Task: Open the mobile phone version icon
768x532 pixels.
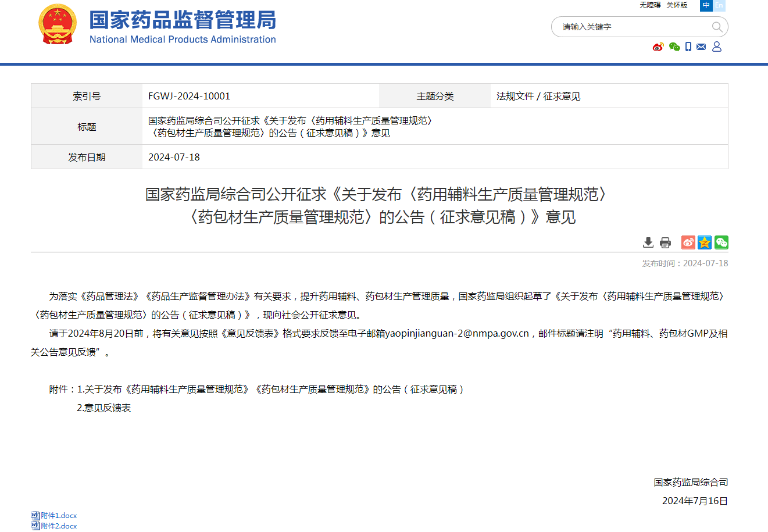Action: (688, 47)
